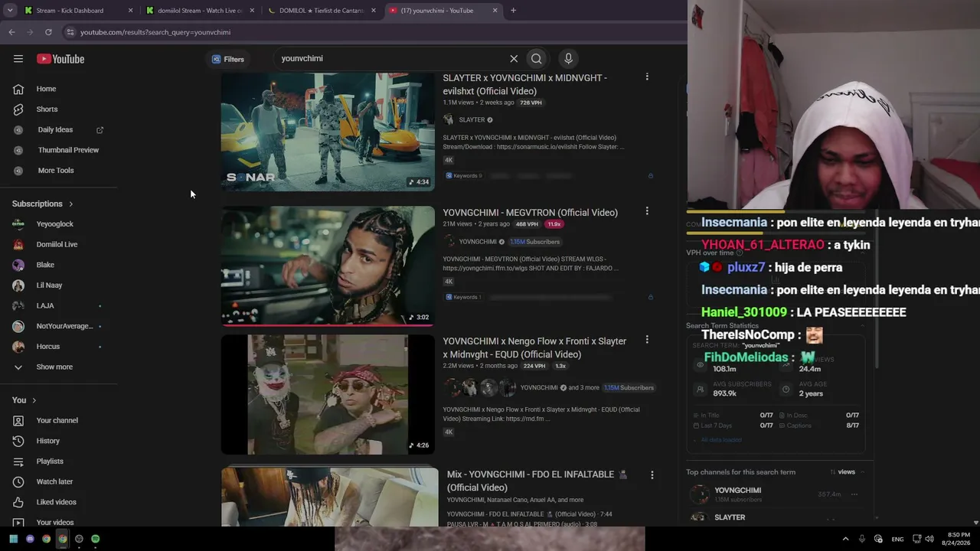This screenshot has width=980, height=551.
Task: Open the EQUD Official Video title link
Action: [534, 347]
